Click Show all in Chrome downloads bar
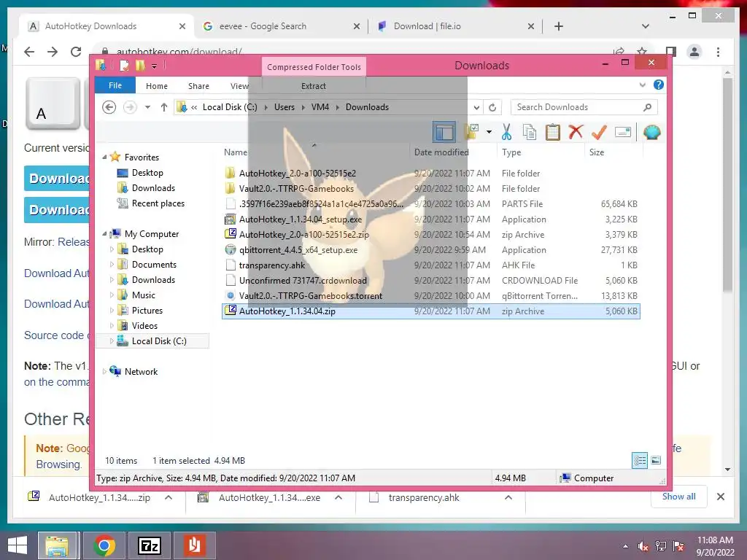The image size is (747, 560). tap(678, 497)
